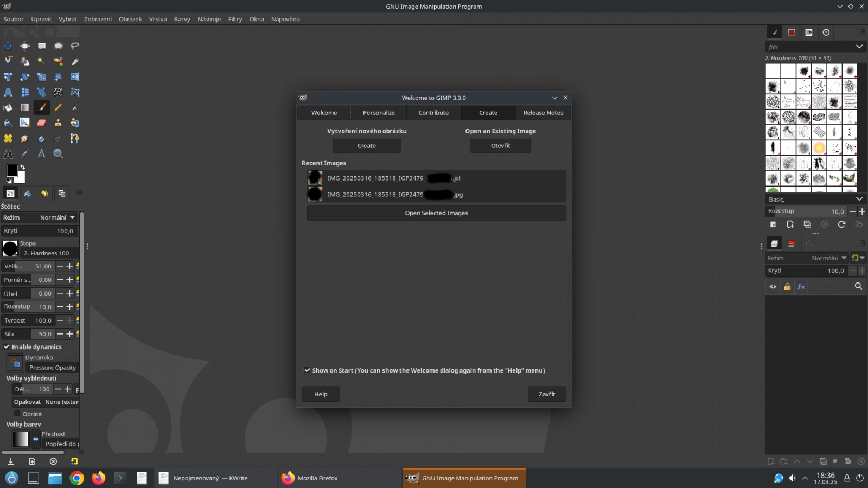Select the Paths tool
The height and width of the screenshot is (488, 868).
click(x=75, y=138)
